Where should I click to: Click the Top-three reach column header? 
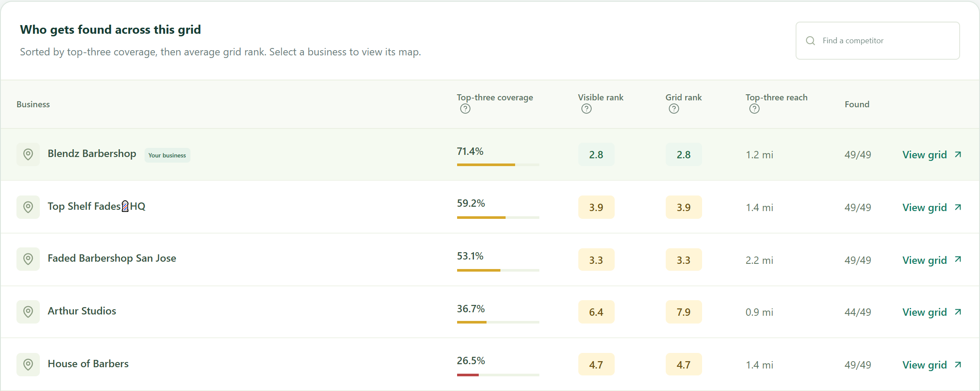coord(777,97)
